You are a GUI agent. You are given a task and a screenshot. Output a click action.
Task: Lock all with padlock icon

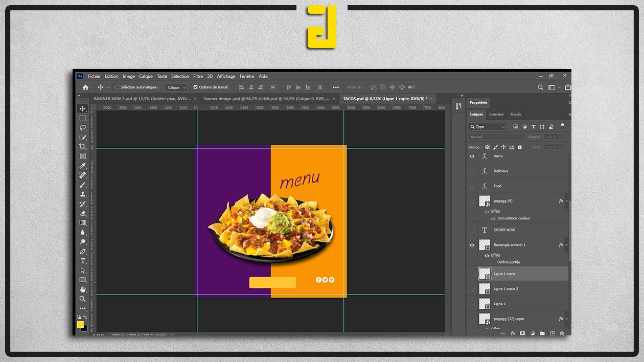(519, 147)
